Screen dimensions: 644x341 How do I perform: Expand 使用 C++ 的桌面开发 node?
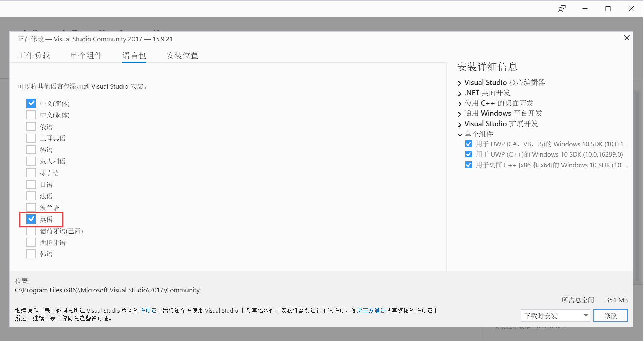pos(460,104)
